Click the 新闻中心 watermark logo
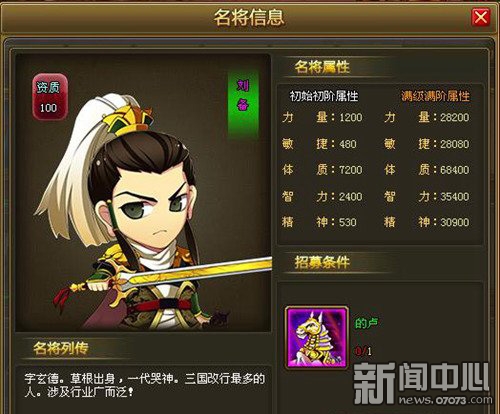Image resolution: width=500 pixels, height=414 pixels. pos(423,383)
